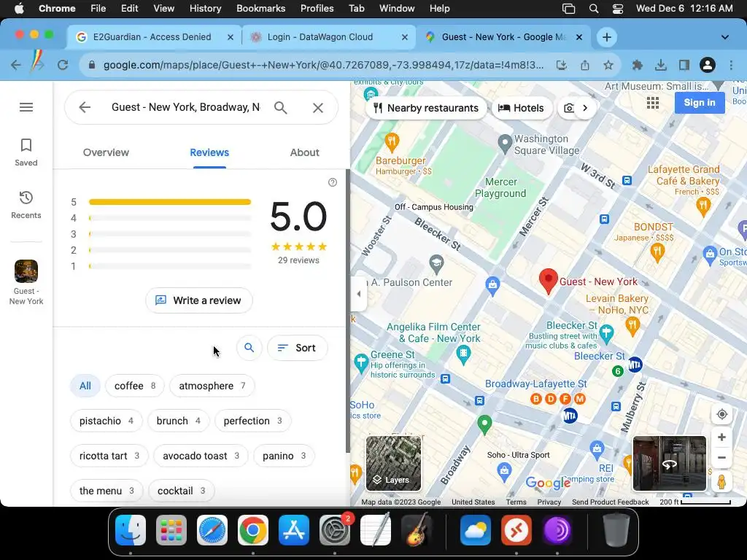Bookmark this page with star icon
Viewport: 747px width, 560px height.
point(608,65)
